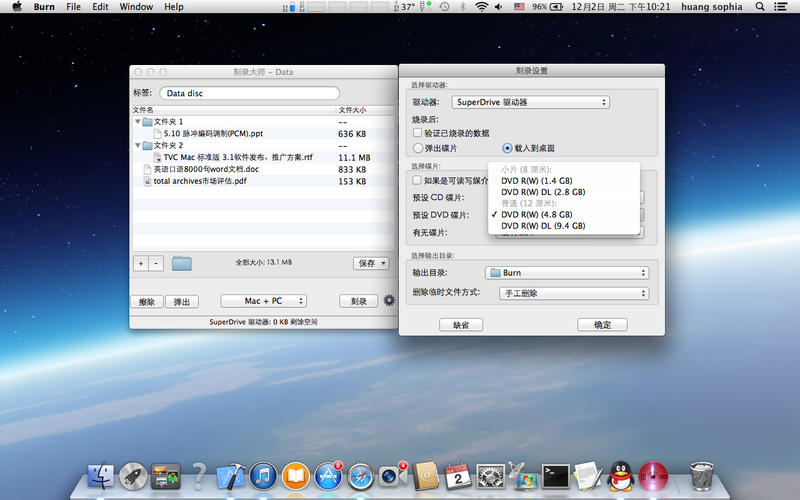The image size is (800, 500).
Task: Open the Trash in the Dock
Action: [x=703, y=476]
